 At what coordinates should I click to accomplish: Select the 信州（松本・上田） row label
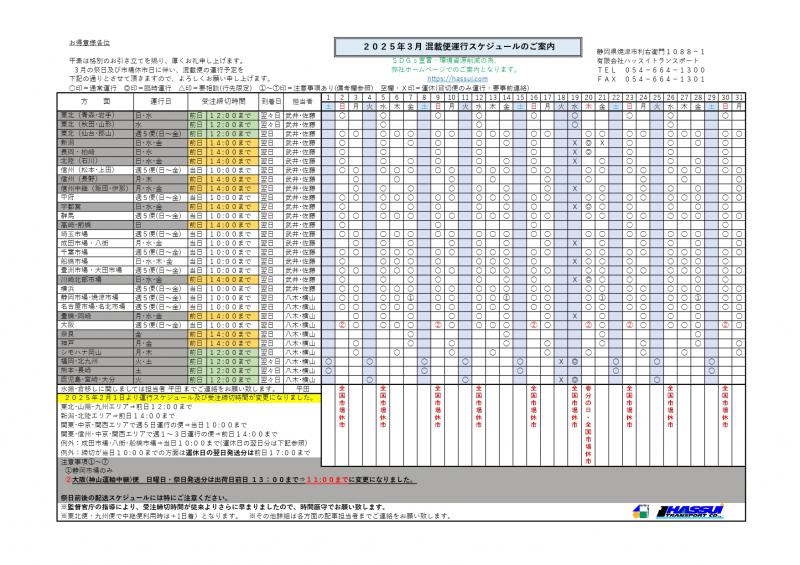coord(95,170)
